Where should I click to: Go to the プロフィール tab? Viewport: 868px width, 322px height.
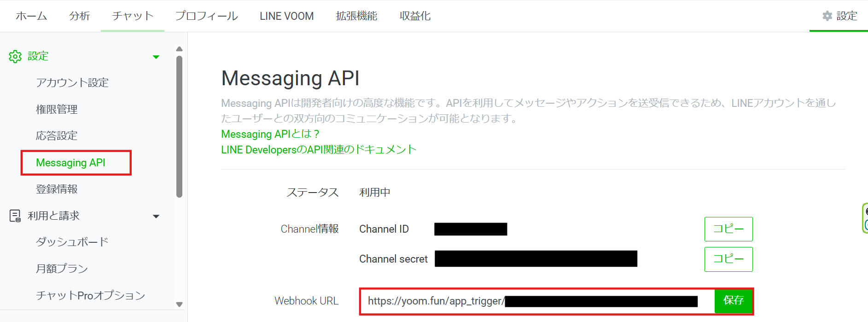coord(206,16)
